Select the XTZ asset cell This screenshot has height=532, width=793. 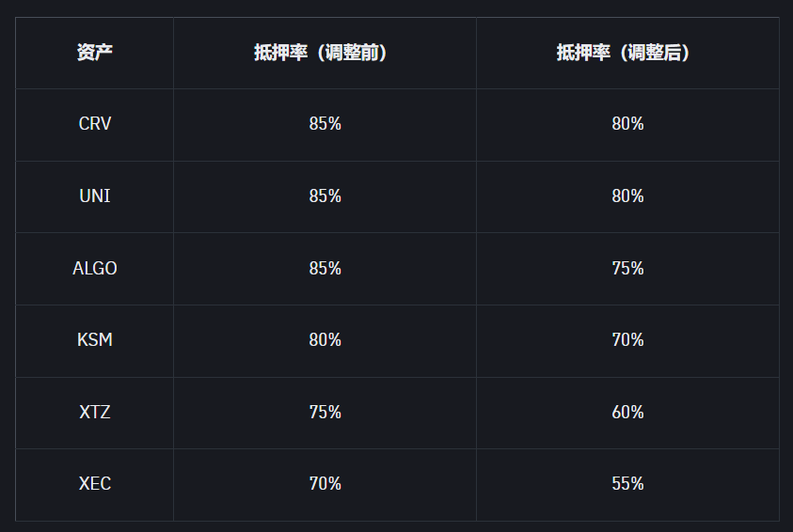point(95,413)
